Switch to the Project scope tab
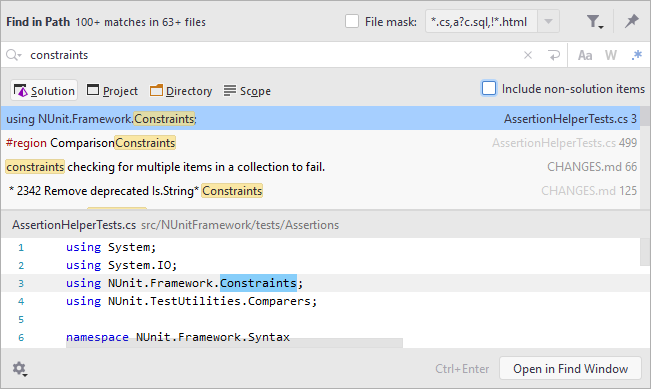The width and height of the screenshot is (651, 389). pos(112,91)
